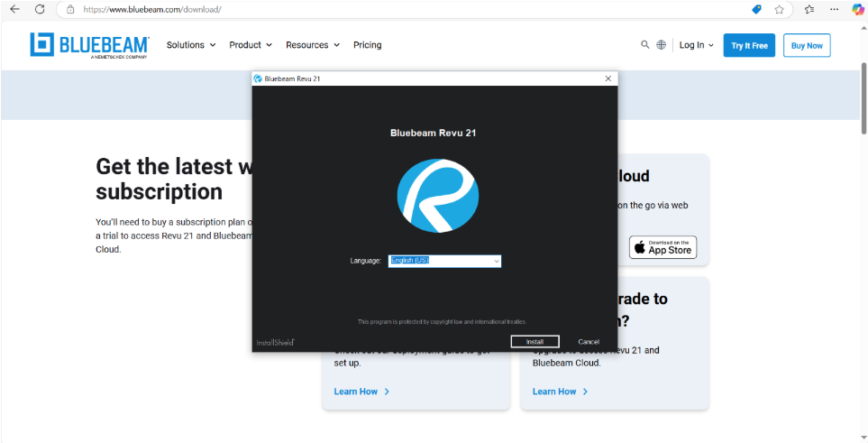Expand the Solutions menu
The image size is (868, 443).
[191, 45]
